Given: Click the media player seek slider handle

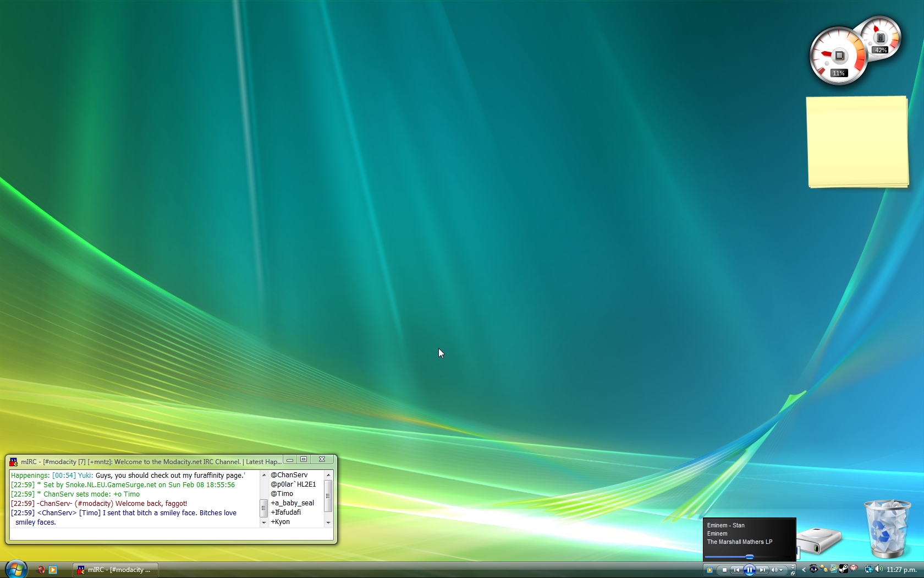Looking at the screenshot, I should click(749, 557).
